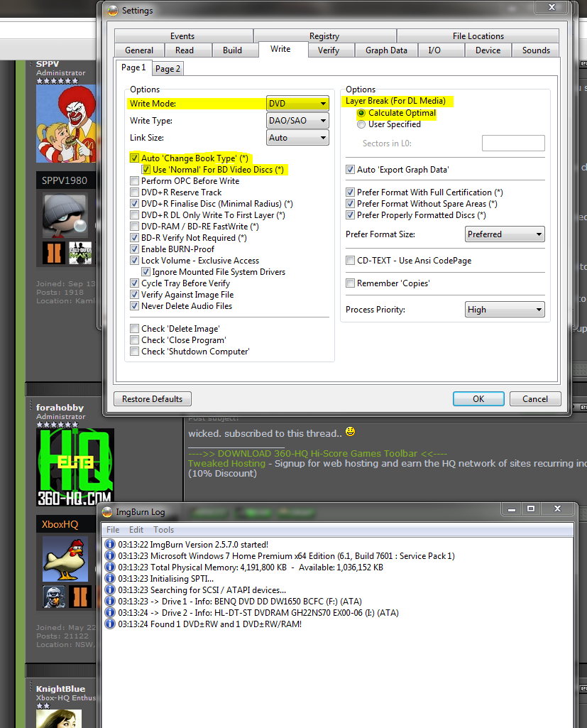Select 'Calculate Optimal' layer break option
This screenshot has width=587, height=728.
[x=361, y=114]
